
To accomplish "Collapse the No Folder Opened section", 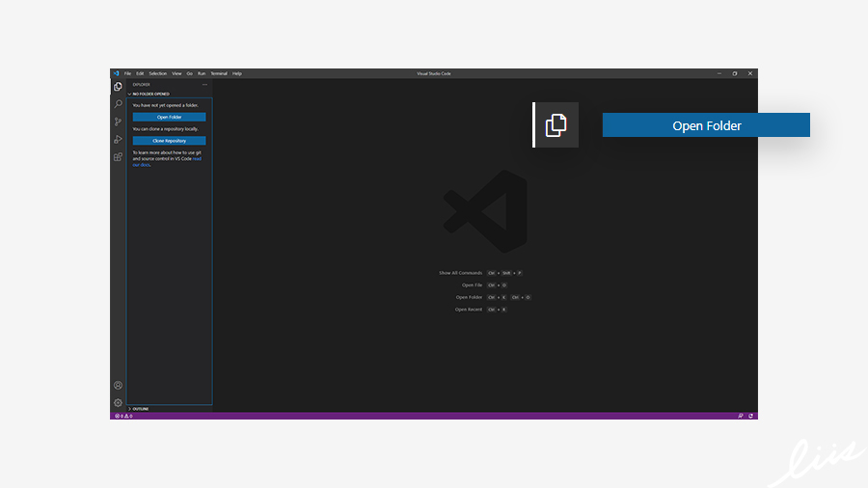I will [x=149, y=95].
